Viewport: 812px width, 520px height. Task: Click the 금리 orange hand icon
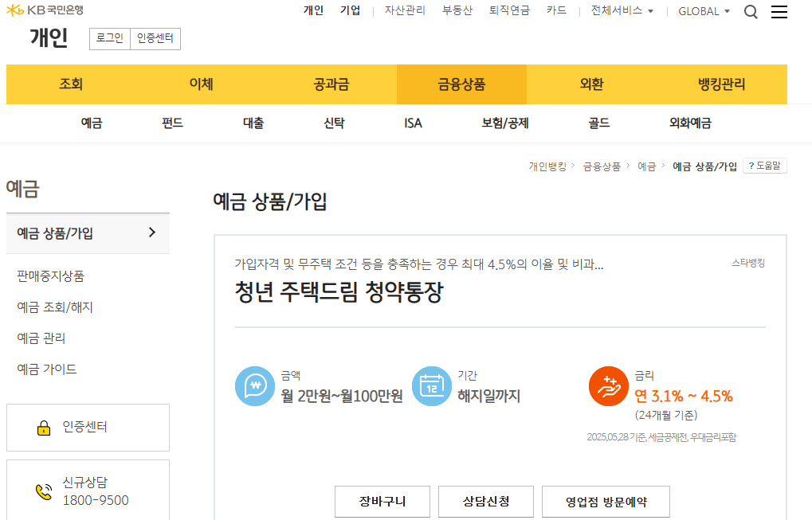click(x=609, y=386)
